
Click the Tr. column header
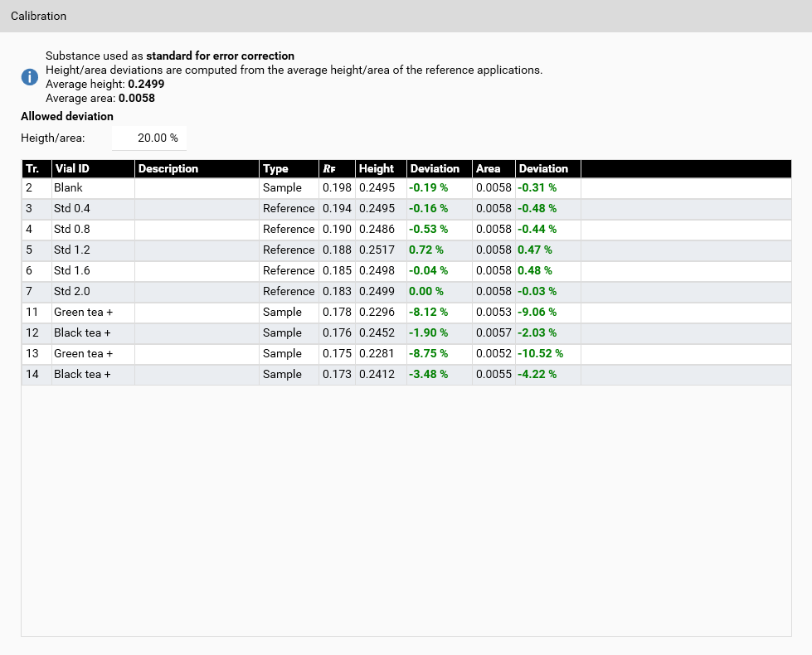point(36,168)
